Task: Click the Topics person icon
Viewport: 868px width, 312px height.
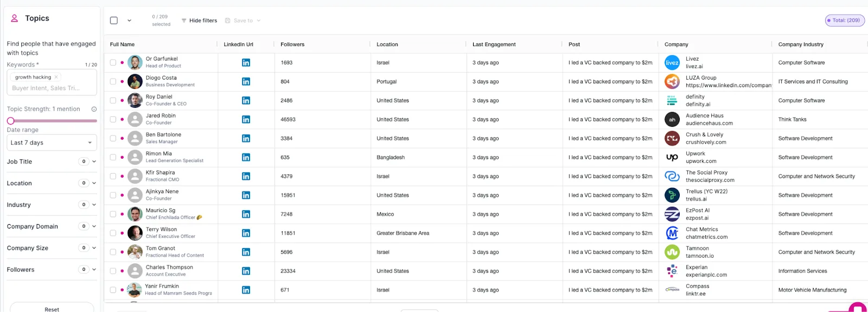Action: click(x=15, y=18)
